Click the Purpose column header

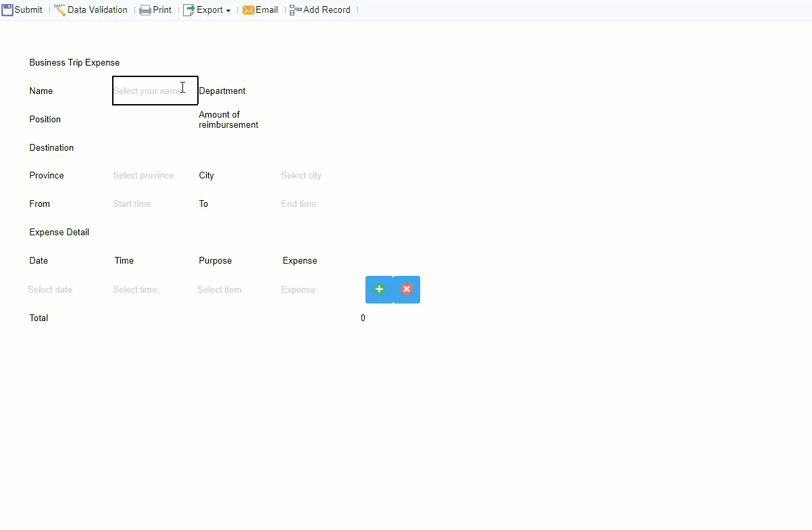tap(215, 261)
